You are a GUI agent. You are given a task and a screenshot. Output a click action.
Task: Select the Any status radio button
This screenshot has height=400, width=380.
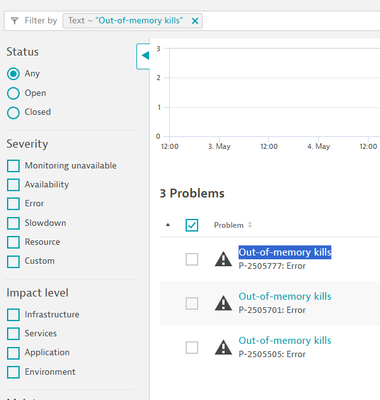click(x=13, y=74)
